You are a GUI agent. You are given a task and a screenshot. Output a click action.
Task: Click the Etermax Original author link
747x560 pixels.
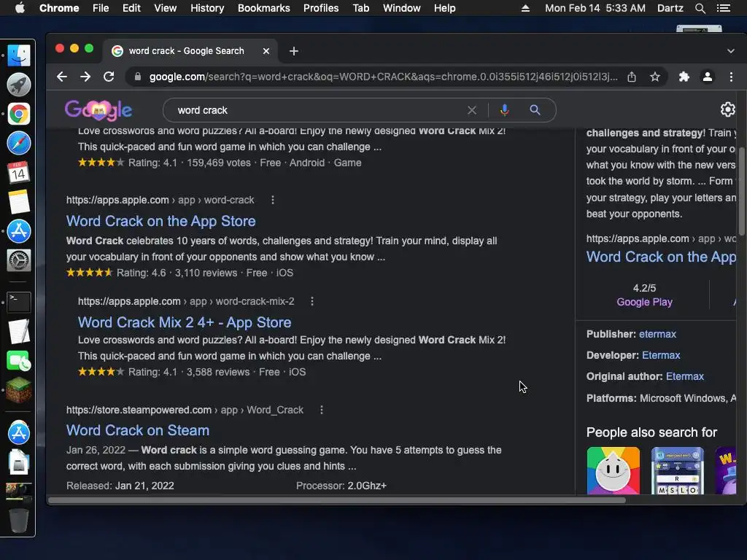(x=684, y=377)
